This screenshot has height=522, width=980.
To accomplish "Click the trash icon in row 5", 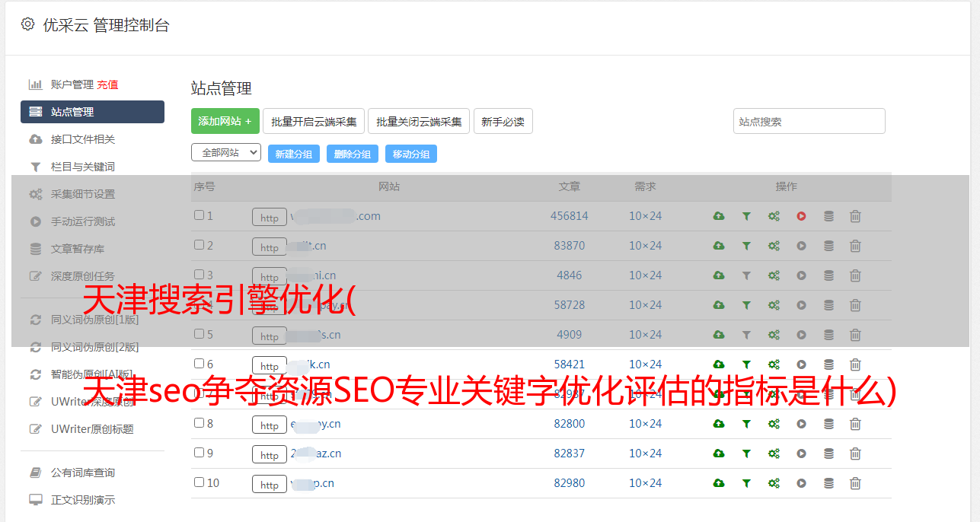I will (x=855, y=335).
